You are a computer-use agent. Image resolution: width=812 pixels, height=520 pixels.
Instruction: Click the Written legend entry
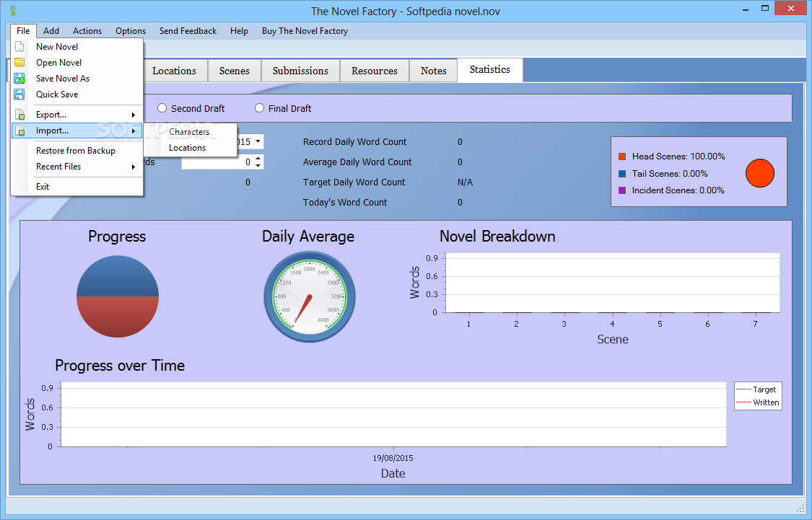pos(758,402)
